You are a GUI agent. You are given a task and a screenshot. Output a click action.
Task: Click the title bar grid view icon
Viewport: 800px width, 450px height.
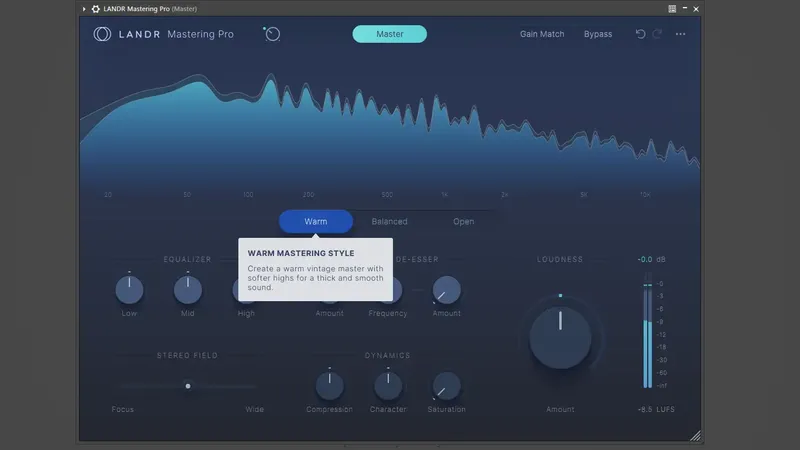tap(672, 9)
